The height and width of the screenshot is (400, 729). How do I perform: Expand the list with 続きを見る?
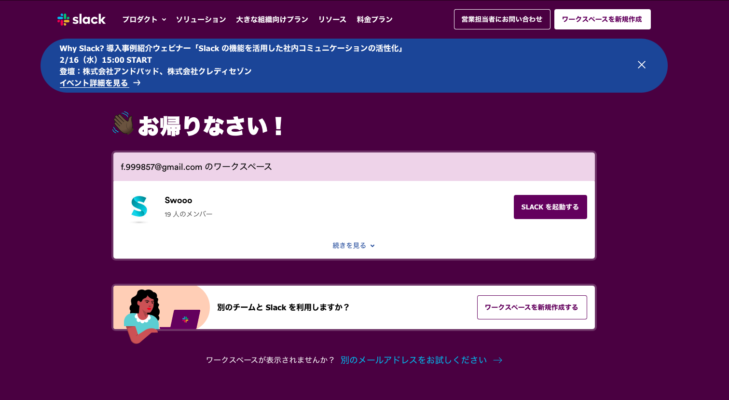[x=353, y=246]
